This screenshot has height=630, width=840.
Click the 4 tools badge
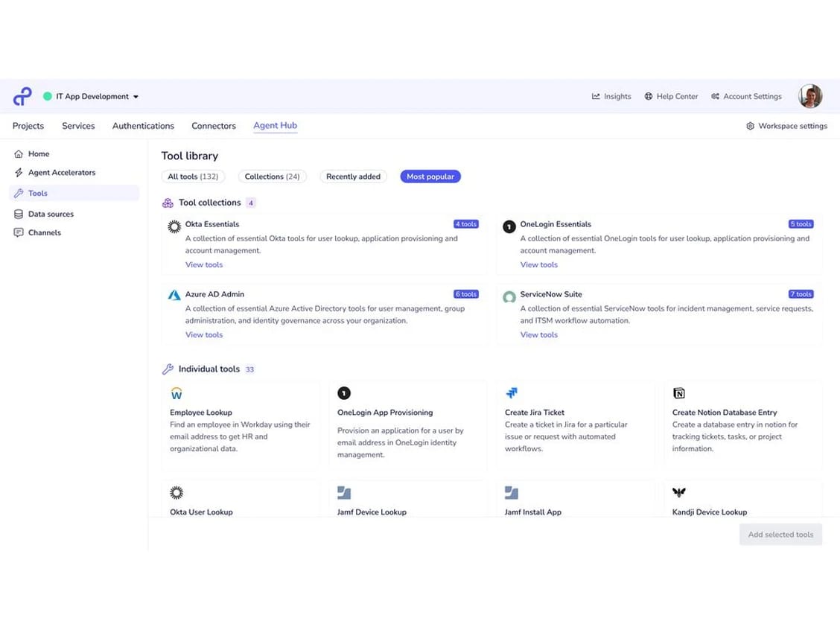(466, 224)
